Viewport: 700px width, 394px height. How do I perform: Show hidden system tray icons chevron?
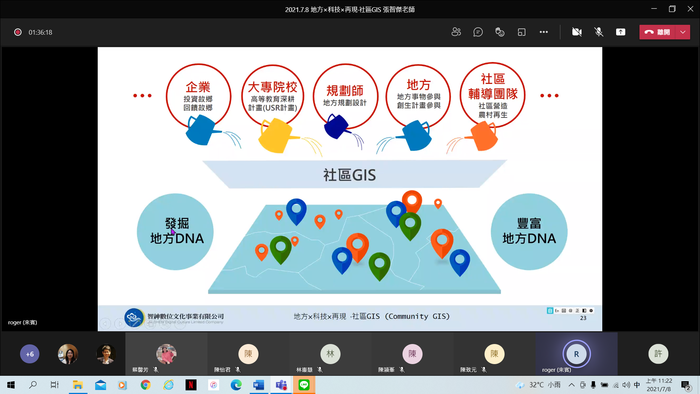tap(571, 385)
